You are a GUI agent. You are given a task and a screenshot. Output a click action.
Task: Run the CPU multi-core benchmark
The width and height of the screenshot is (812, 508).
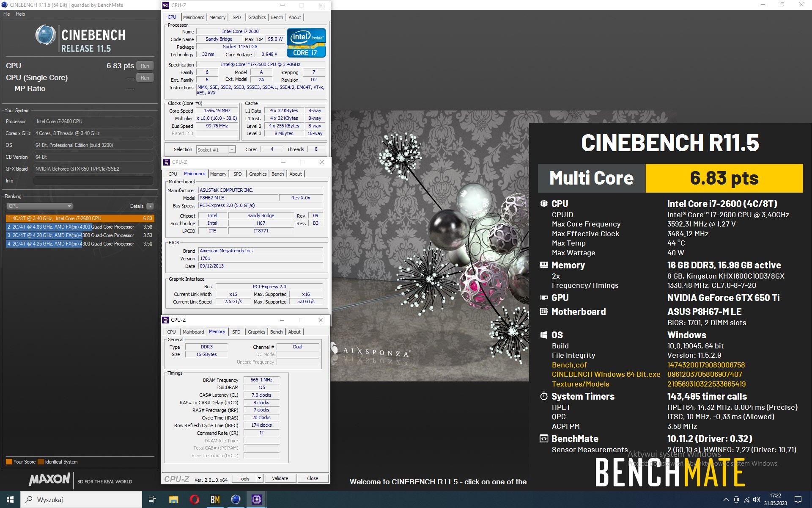click(145, 66)
